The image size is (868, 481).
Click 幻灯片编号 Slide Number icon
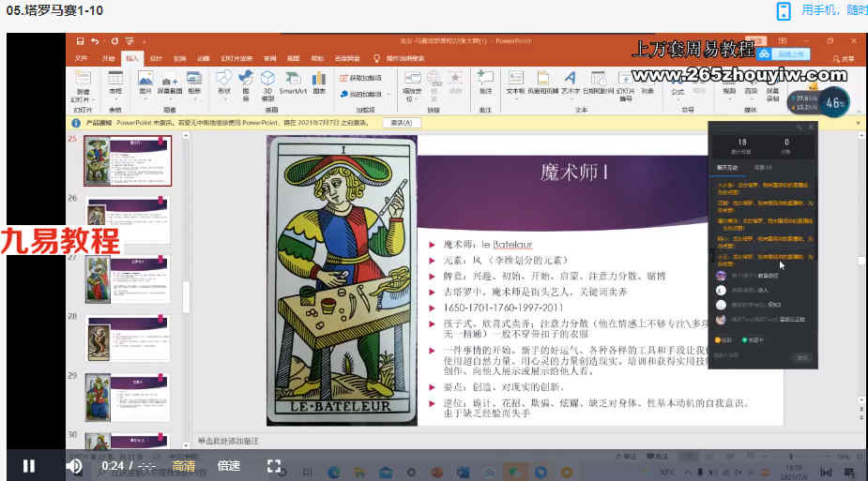point(626,85)
